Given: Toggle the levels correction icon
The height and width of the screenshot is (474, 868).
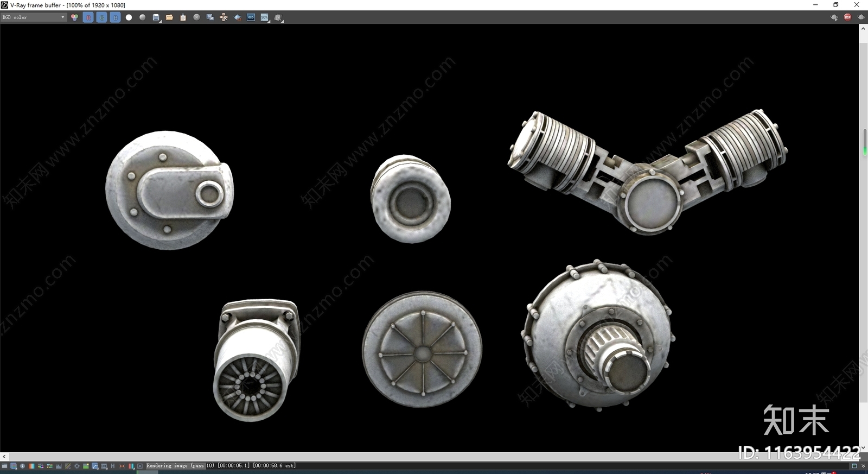Looking at the screenshot, I should click(59, 466).
